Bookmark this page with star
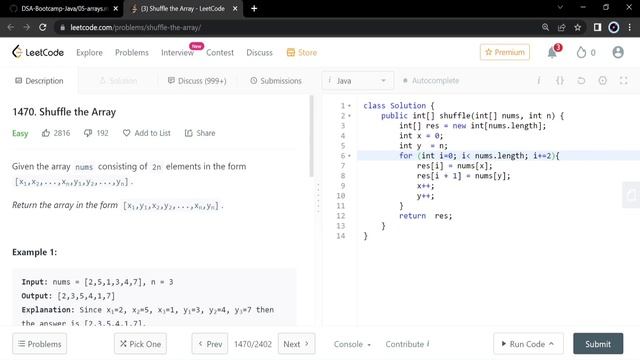This screenshot has width=640, height=360. tap(578, 27)
